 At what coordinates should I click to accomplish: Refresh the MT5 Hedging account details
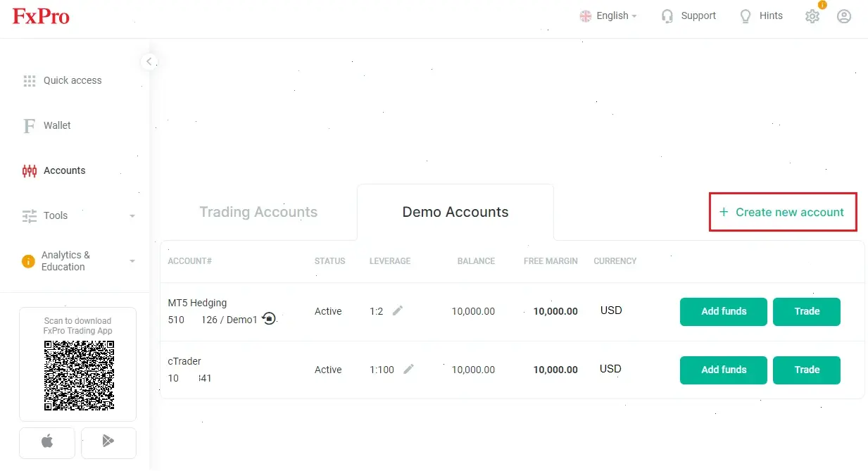point(268,319)
